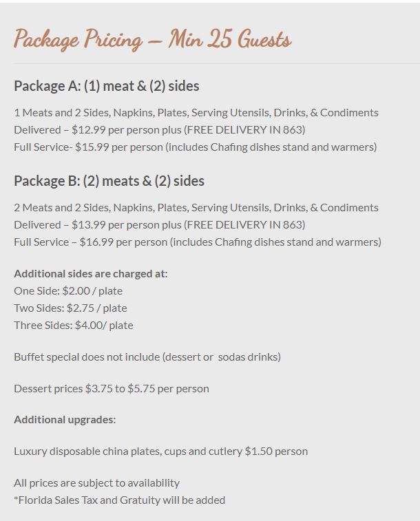Click the "Additional upgrades:" bold label
420x521 pixels.
coord(65,419)
